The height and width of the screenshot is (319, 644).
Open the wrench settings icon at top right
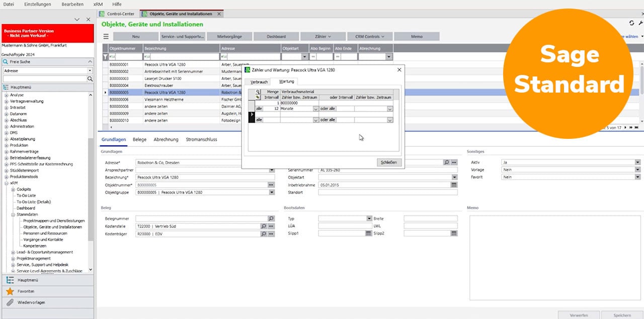640,23
